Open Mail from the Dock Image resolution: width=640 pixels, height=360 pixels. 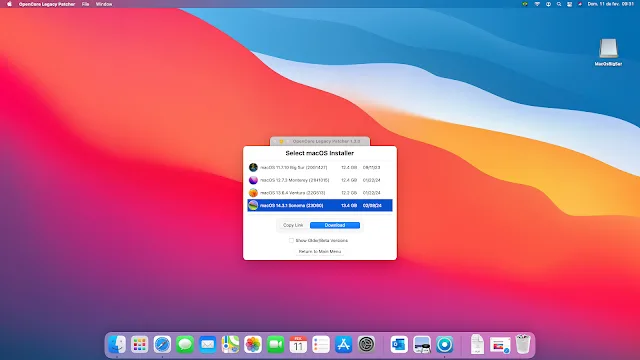pos(208,344)
